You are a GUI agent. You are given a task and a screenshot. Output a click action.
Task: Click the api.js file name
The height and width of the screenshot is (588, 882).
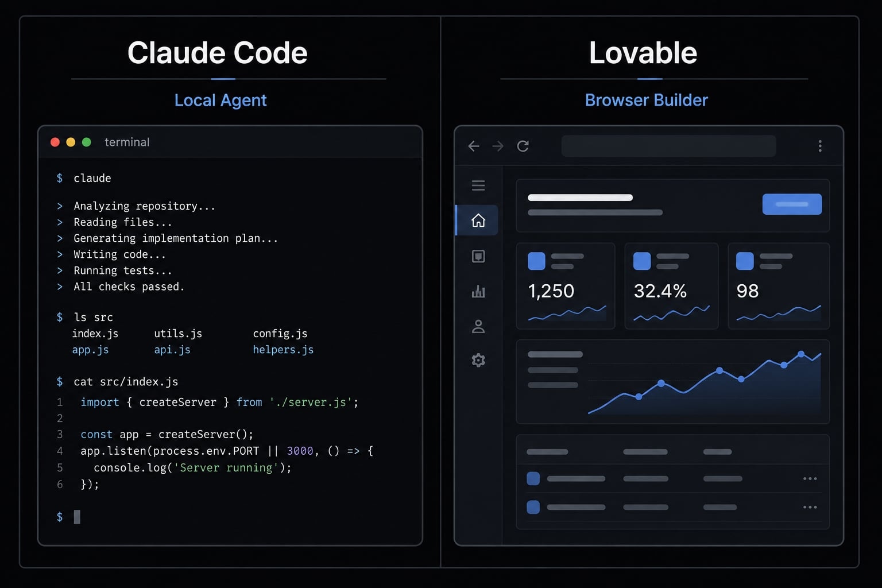pyautogui.click(x=172, y=350)
